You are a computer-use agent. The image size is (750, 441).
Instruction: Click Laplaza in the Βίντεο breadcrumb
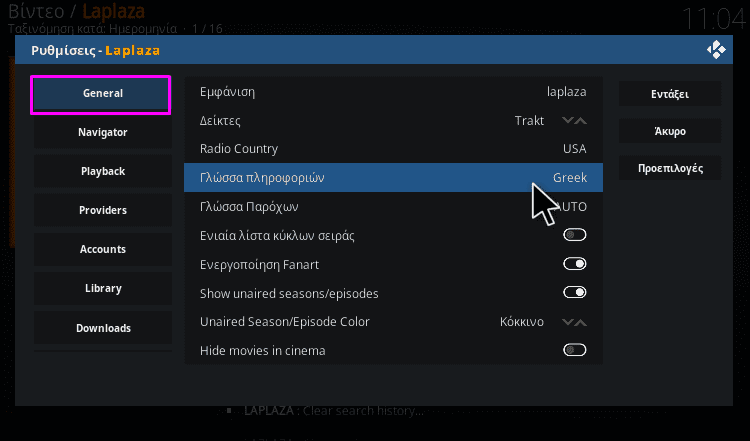click(x=113, y=11)
